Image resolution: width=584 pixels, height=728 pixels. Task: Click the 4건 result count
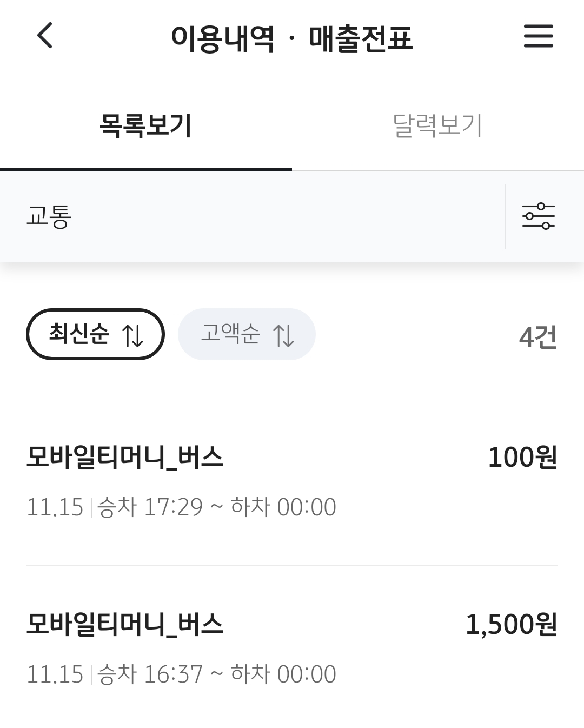tap(537, 337)
